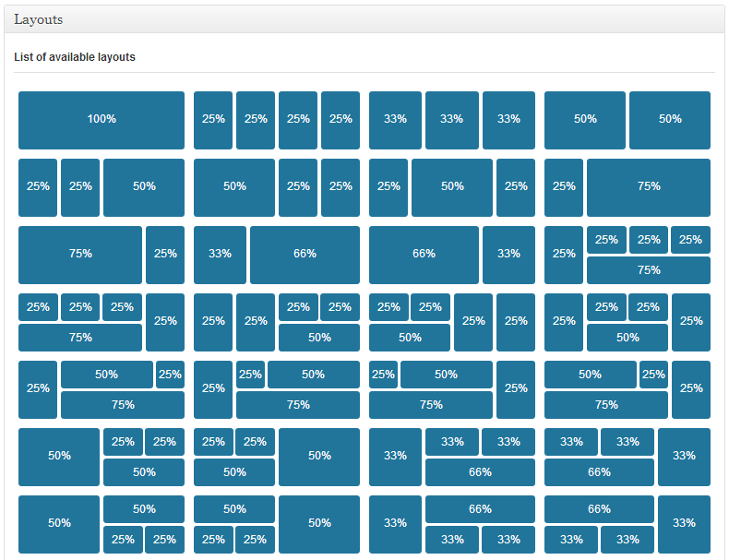This screenshot has height=560, width=729.
Task: Choose the 66% over 33% 33% with right 33% layout
Action: coord(627,524)
